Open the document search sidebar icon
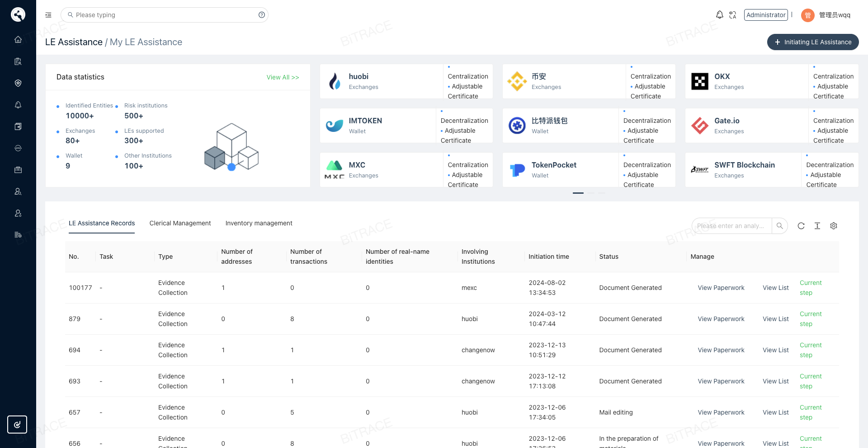This screenshot has height=448, width=868. tap(18, 61)
